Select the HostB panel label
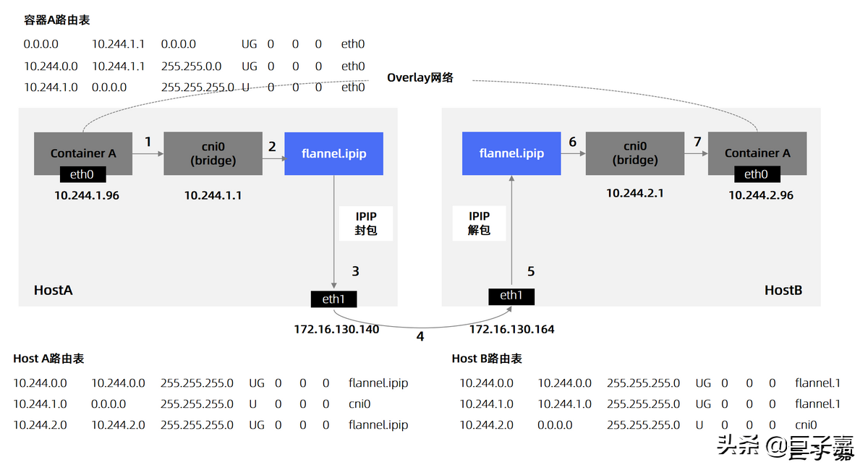 [x=783, y=289]
